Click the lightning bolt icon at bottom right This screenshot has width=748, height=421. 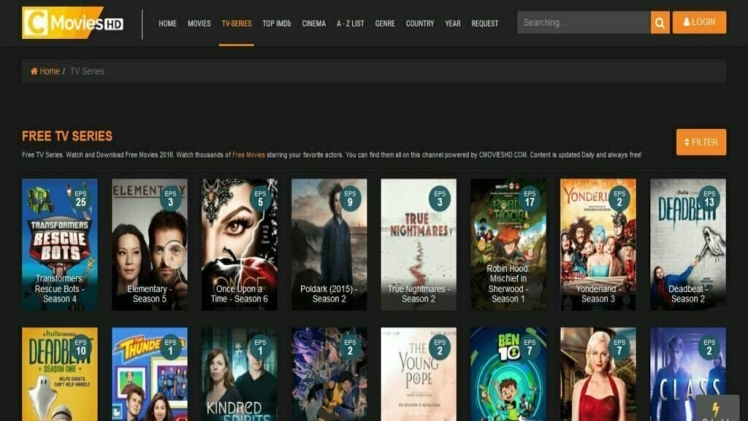716,408
